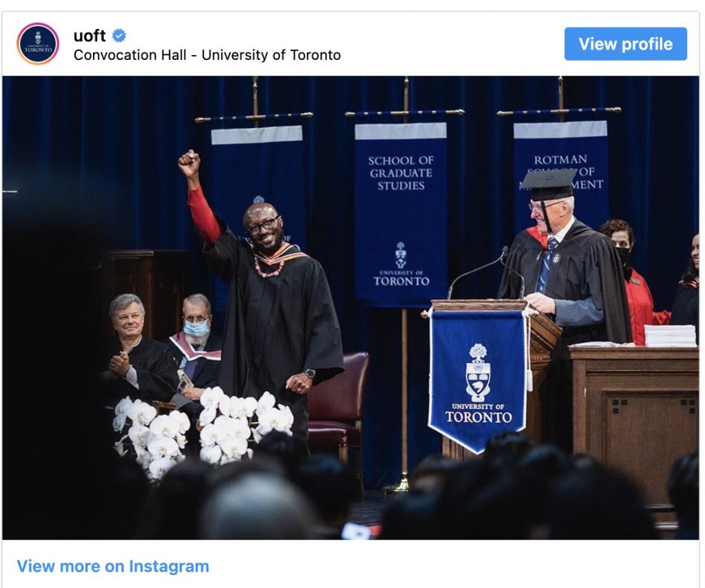
Task: Click the stack of white papers
Action: [x=670, y=335]
